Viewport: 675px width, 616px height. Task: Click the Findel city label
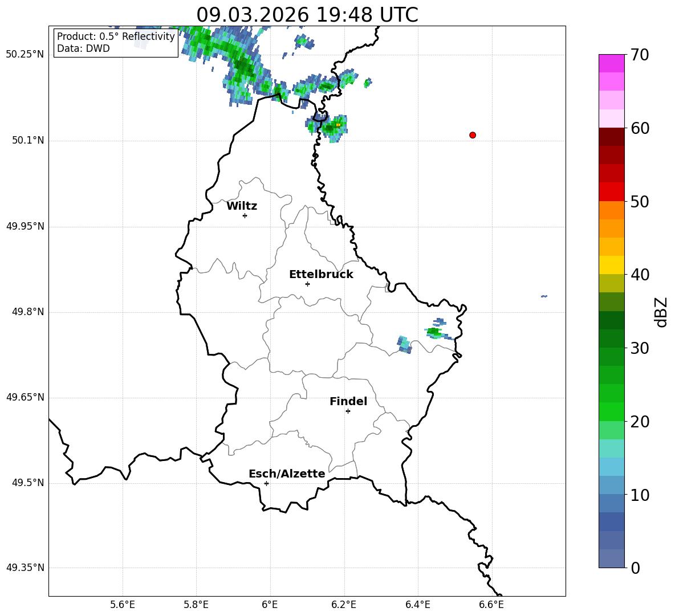click(x=348, y=401)
